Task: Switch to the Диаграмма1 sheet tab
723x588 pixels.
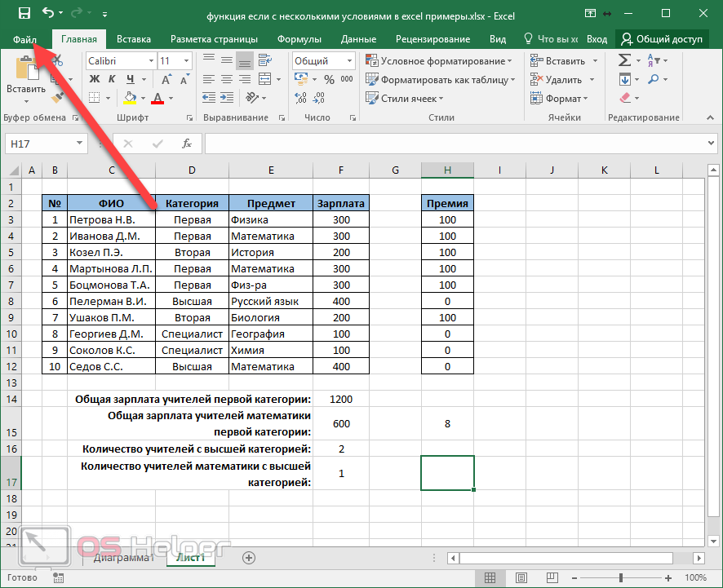Action: point(122,558)
